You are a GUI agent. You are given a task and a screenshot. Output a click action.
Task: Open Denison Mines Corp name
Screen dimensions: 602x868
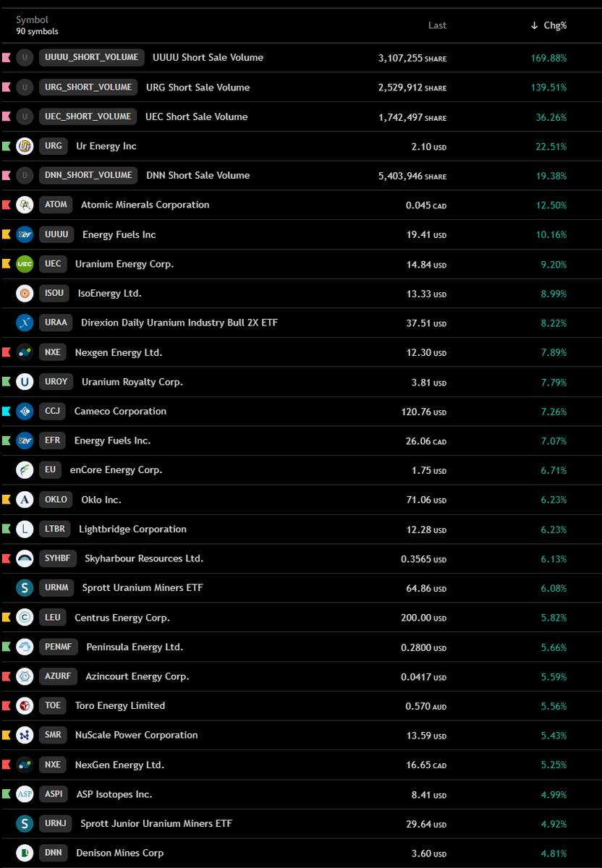tap(120, 854)
